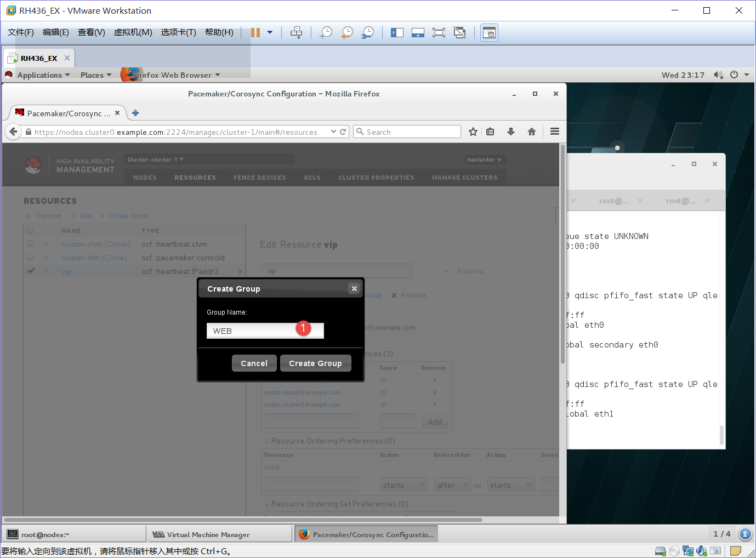Show bookmarks list icon in Firefox
This screenshot has height=558, width=756.
click(x=490, y=132)
